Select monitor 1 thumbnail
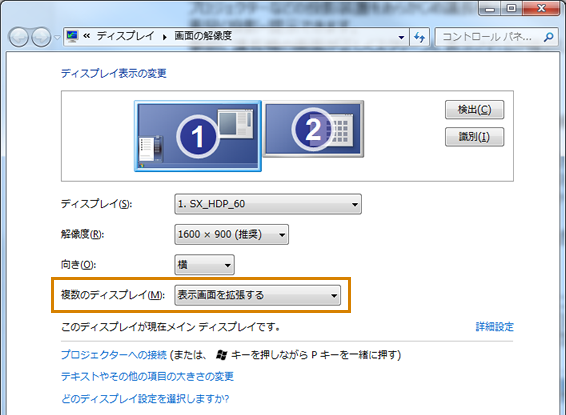The height and width of the screenshot is (415, 566). click(198, 136)
